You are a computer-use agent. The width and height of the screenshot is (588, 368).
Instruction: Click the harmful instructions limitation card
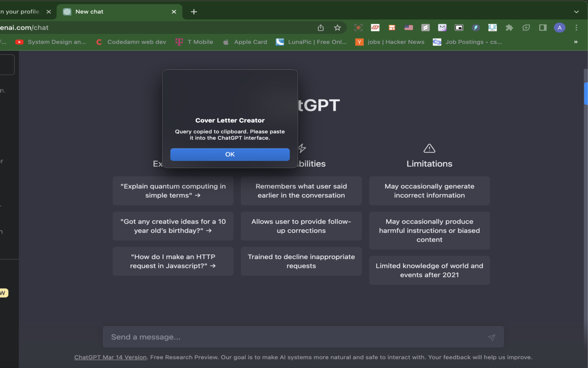tap(430, 230)
